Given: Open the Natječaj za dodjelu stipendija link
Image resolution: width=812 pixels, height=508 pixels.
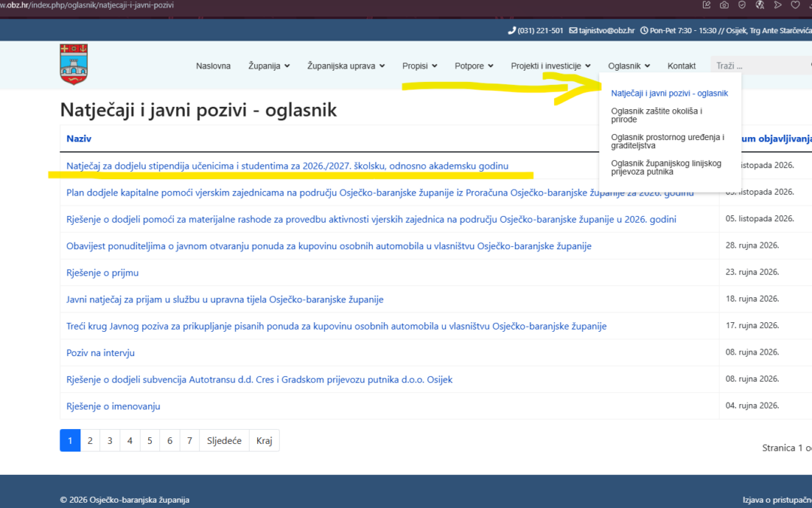Looking at the screenshot, I should click(x=287, y=166).
